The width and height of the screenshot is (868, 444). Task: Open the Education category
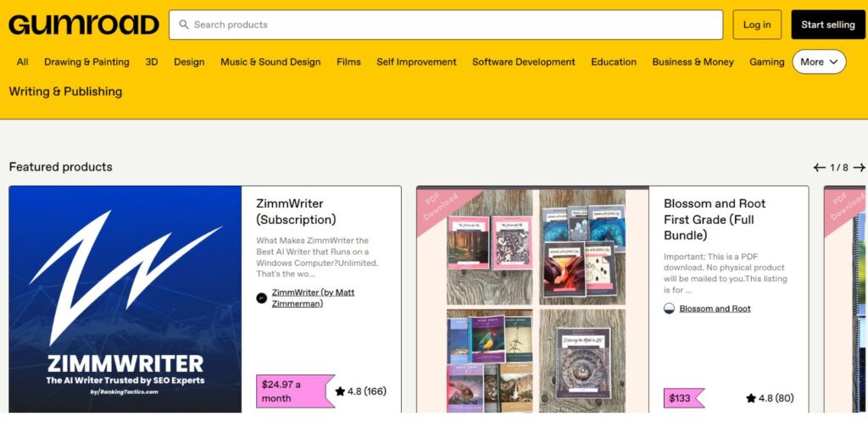614,62
